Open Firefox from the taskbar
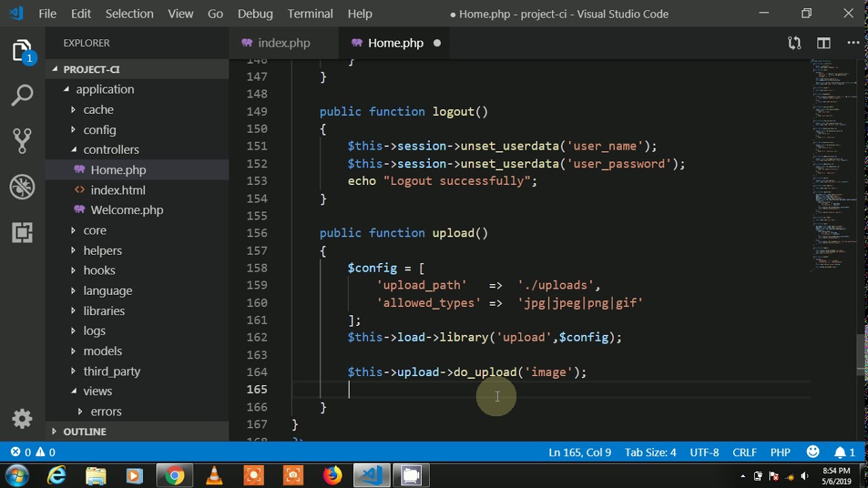Viewport: 868px width, 488px height. (332, 476)
